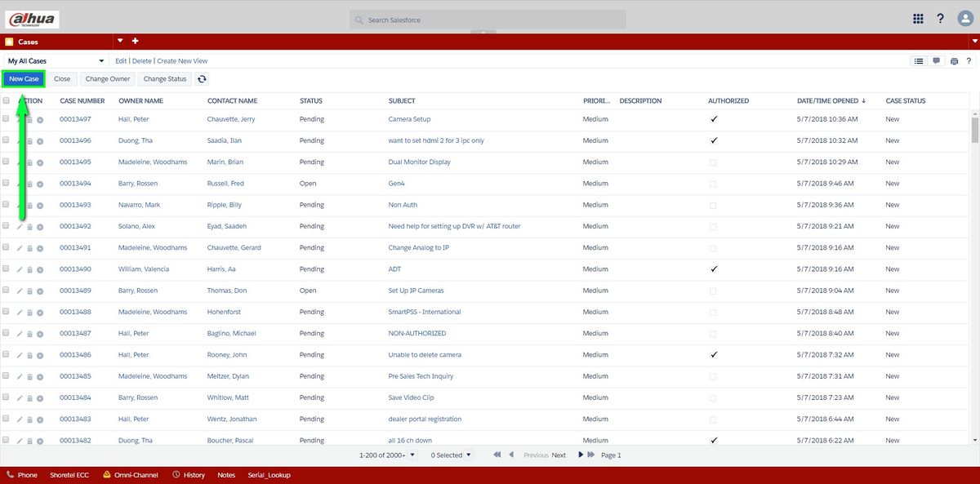Open the dropdown arrow beside Cases tab

120,41
